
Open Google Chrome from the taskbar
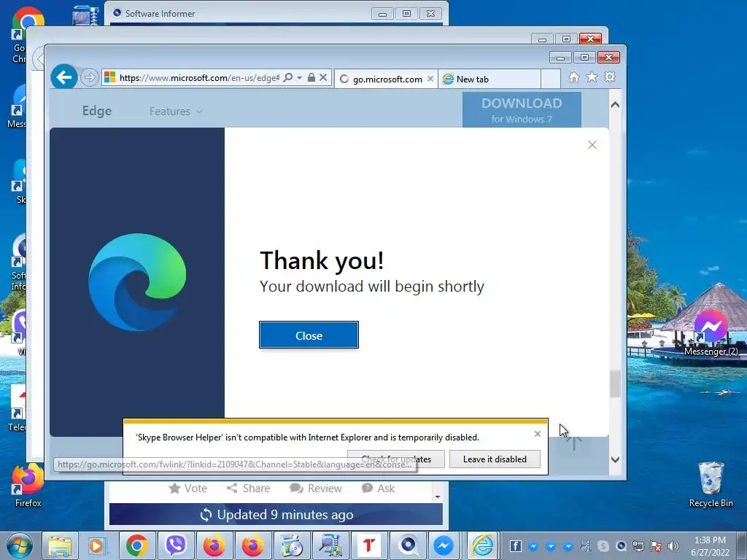tap(137, 545)
